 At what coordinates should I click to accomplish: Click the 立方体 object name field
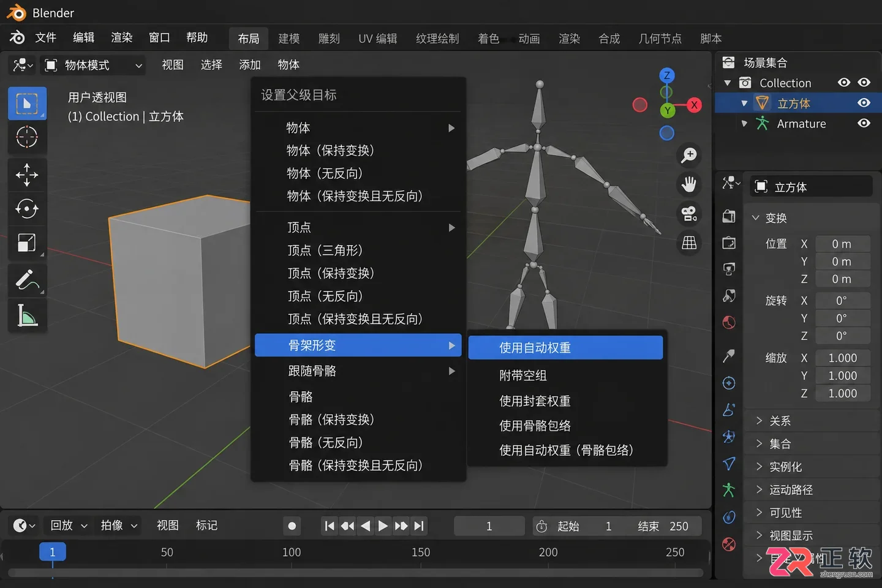(812, 187)
